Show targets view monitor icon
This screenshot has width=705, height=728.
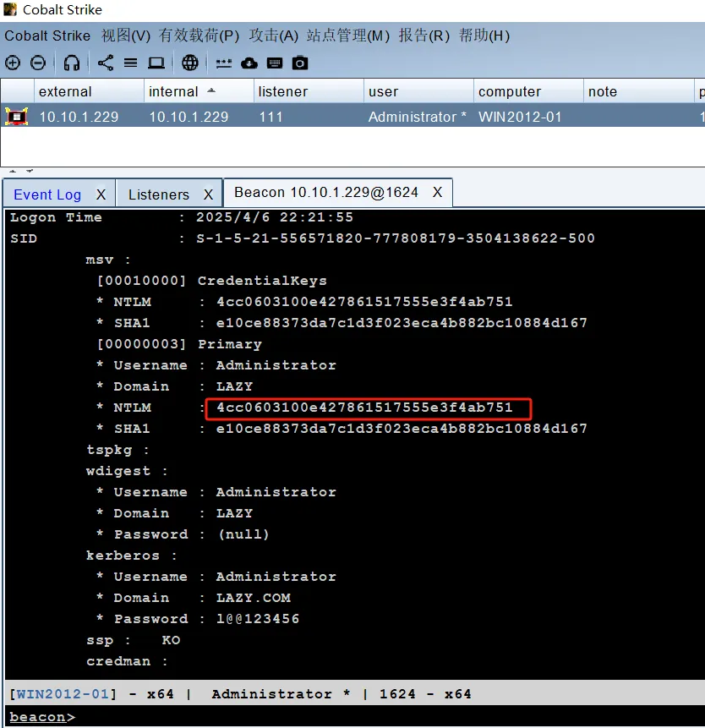tap(156, 63)
